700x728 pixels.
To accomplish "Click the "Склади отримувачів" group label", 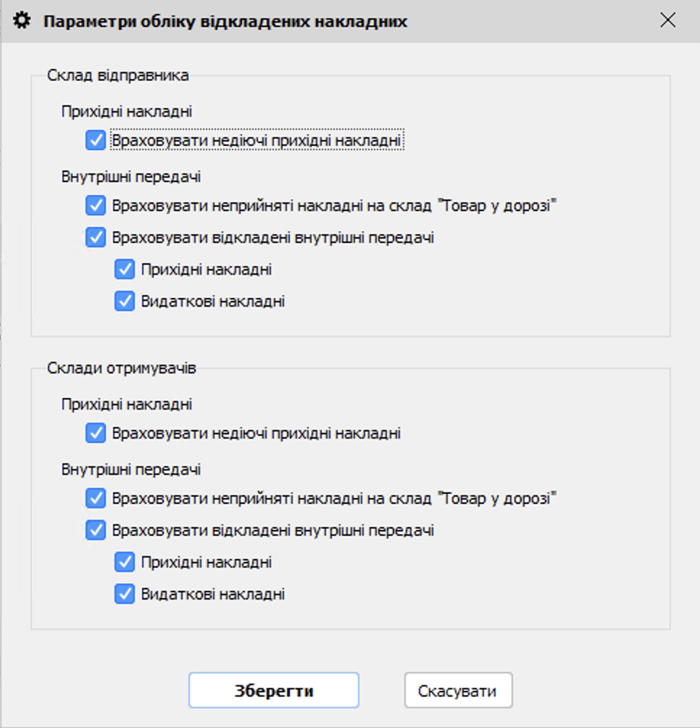I will click(x=122, y=368).
